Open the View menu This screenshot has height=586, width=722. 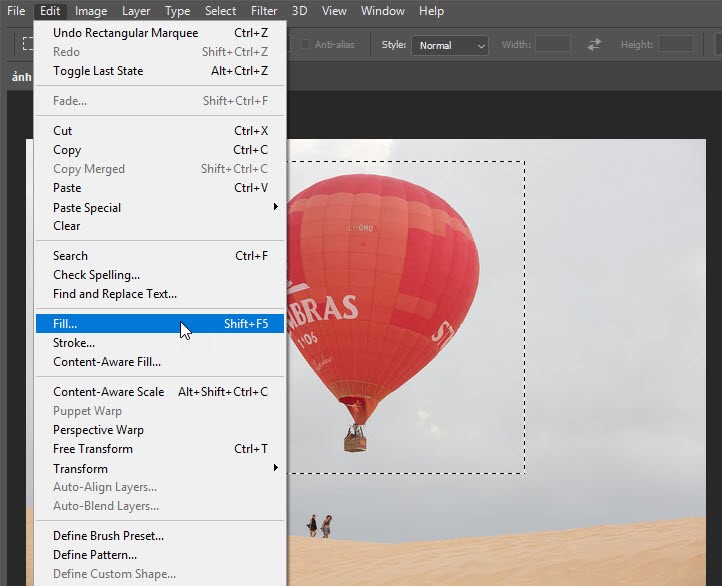click(334, 11)
